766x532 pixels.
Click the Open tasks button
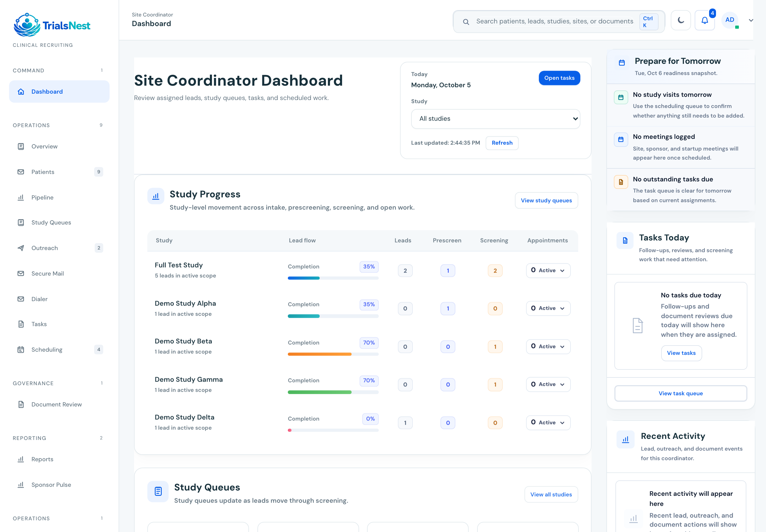[559, 78]
